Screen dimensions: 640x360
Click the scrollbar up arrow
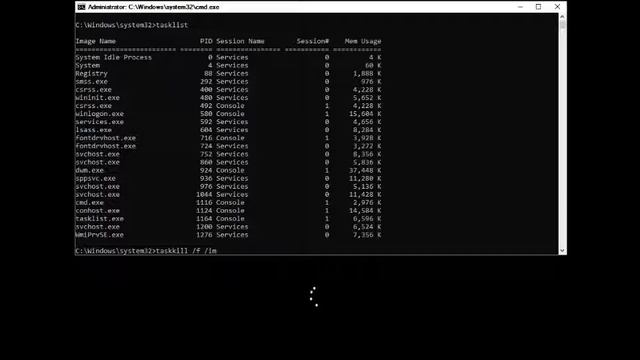click(562, 17)
